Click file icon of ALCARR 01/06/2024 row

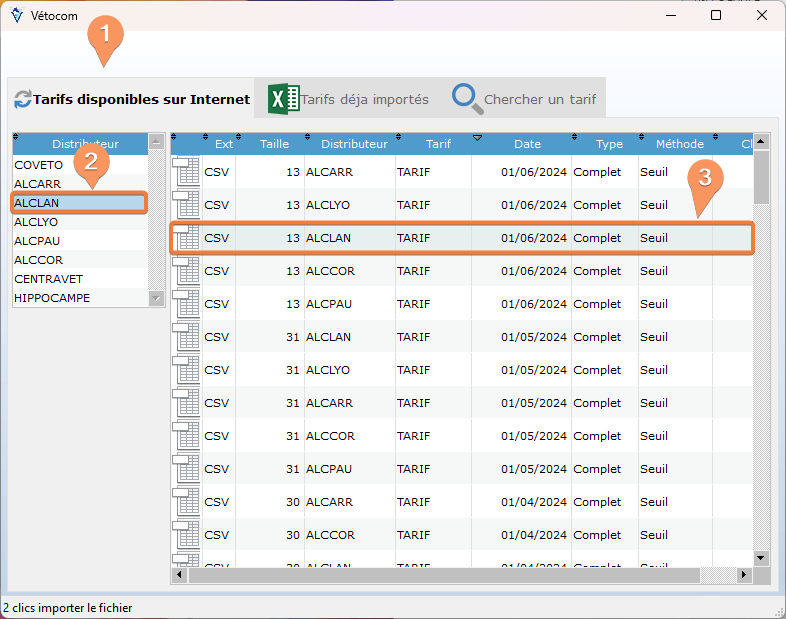coord(186,171)
